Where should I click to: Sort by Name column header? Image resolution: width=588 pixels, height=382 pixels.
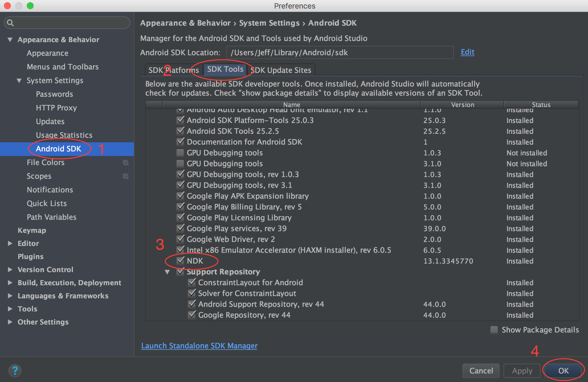click(x=291, y=104)
